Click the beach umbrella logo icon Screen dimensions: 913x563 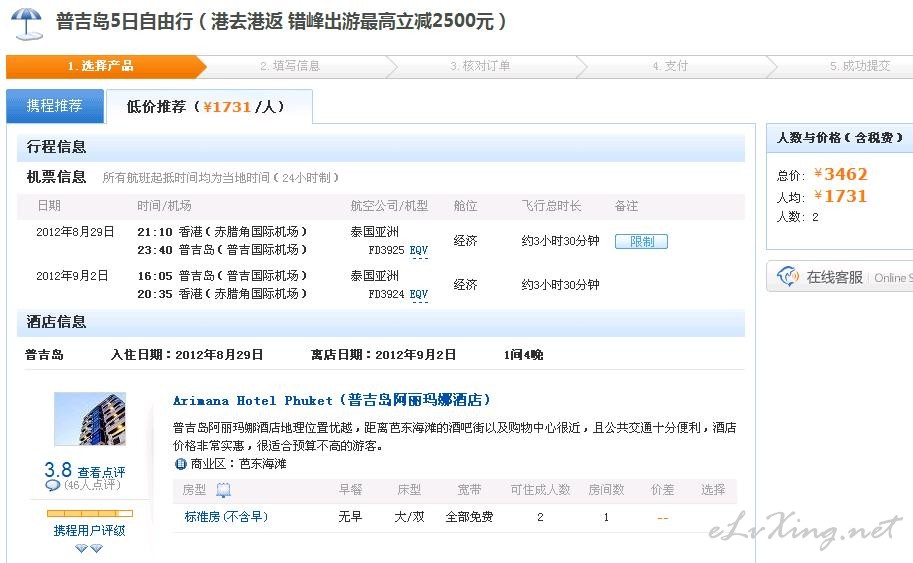click(x=27, y=24)
